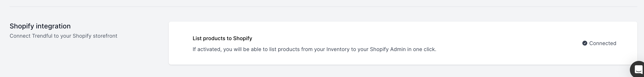Click the Connected status label
Screen dimensions: 644x77
[x=603, y=43]
